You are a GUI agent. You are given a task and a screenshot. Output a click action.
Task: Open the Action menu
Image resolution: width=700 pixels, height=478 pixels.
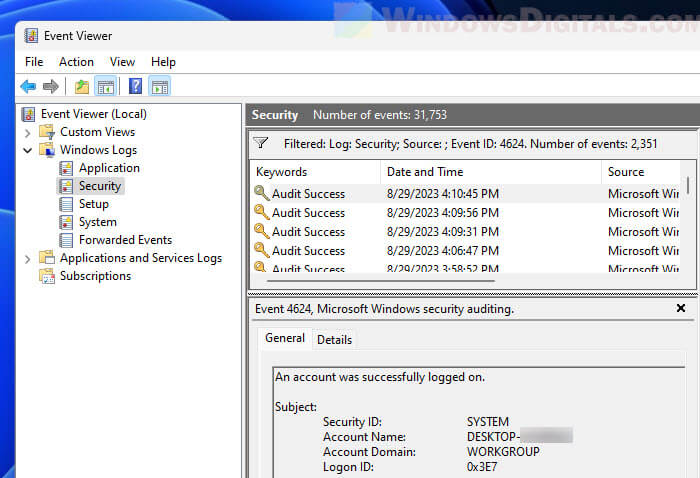coord(76,62)
